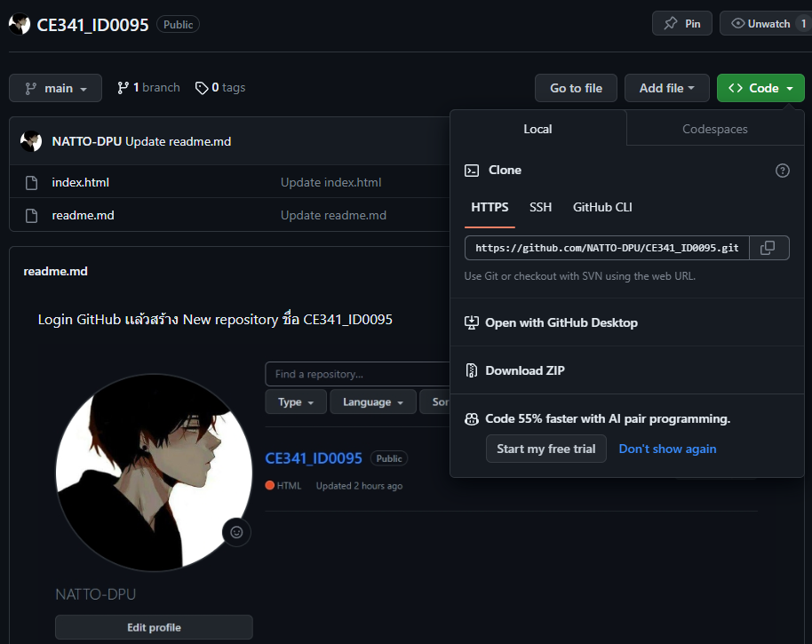Click the file icon beside index.html
The width and height of the screenshot is (812, 644).
click(32, 181)
